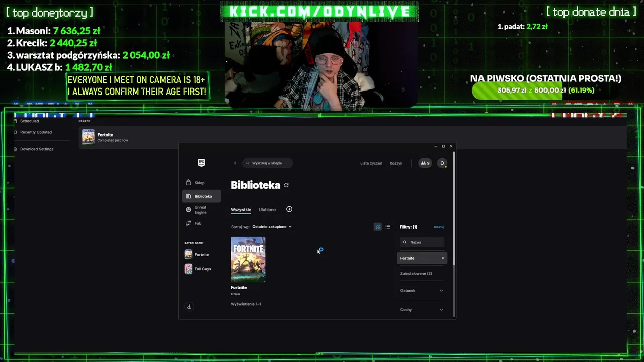The width and height of the screenshot is (644, 362).
Task: Click the KICK.COM/ODYNLIVE banner
Action: tap(319, 11)
